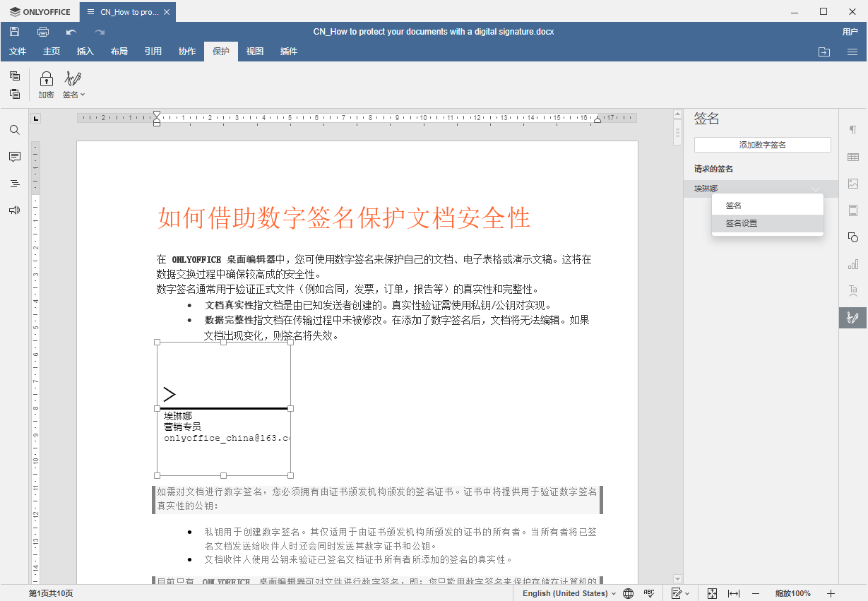The height and width of the screenshot is (601, 868).
Task: Open shape settings in right sidebar
Action: 853,237
